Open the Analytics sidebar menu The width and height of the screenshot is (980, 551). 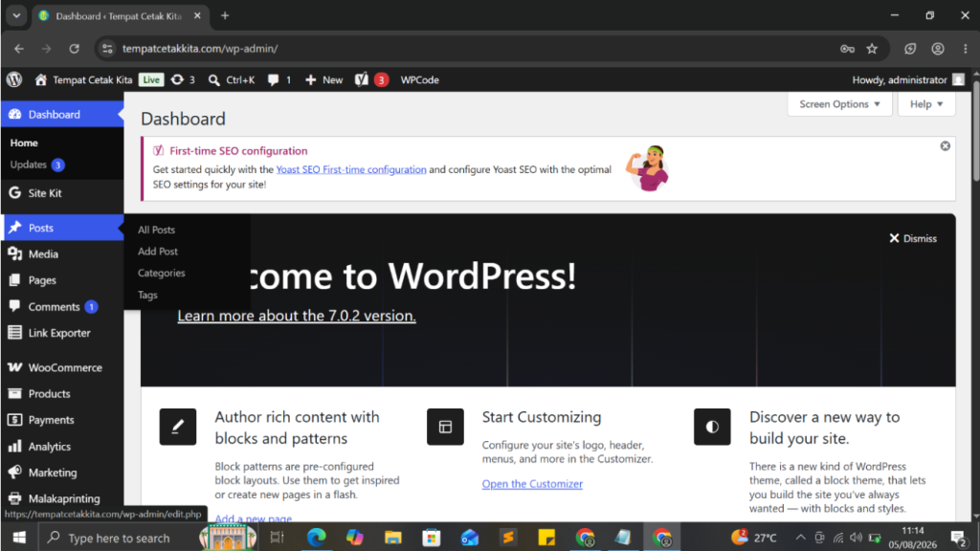(x=62, y=446)
